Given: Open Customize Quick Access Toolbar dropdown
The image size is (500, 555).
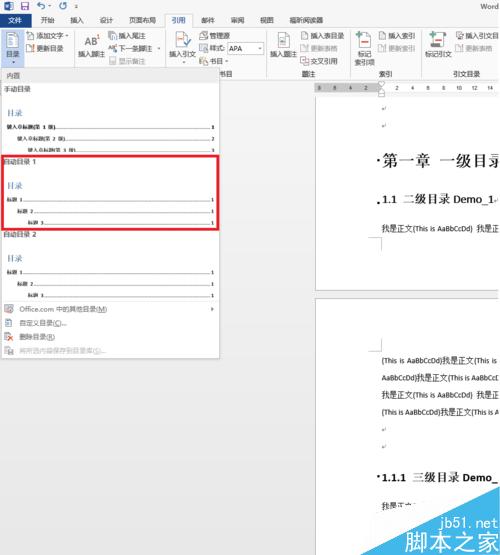Looking at the screenshot, I should 76,6.
